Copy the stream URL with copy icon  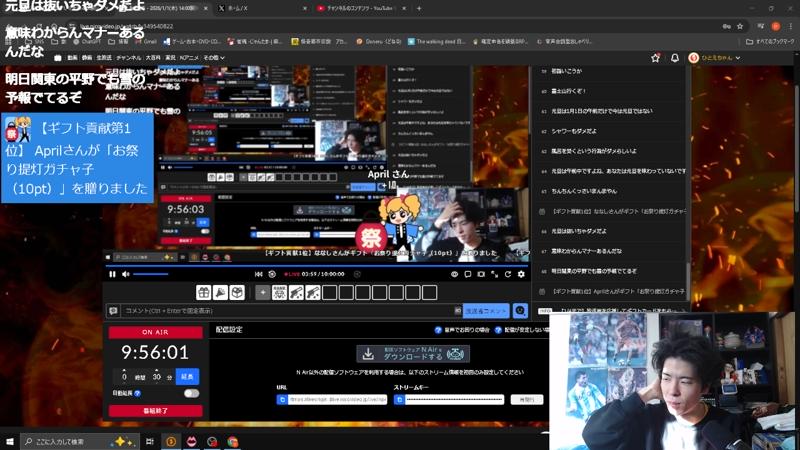click(x=282, y=399)
